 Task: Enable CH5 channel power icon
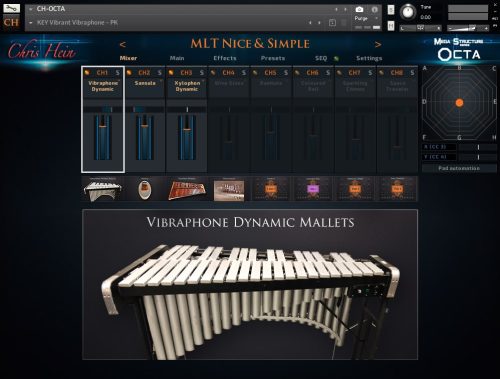pyautogui.click(x=255, y=72)
